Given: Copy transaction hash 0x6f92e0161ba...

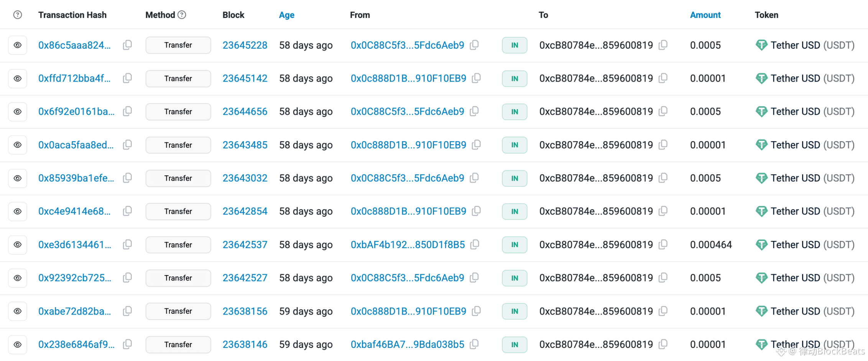Looking at the screenshot, I should point(127,111).
